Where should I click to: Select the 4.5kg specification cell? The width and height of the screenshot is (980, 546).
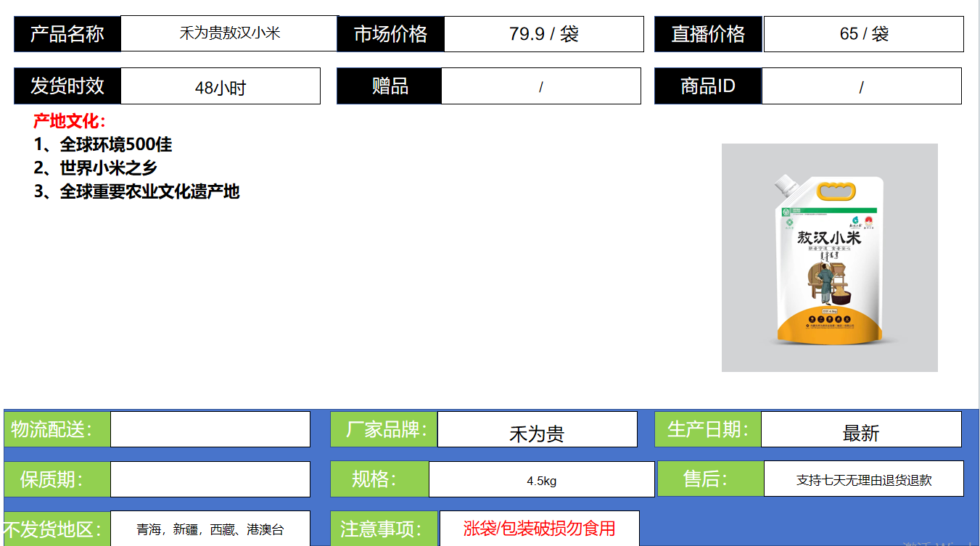541,480
